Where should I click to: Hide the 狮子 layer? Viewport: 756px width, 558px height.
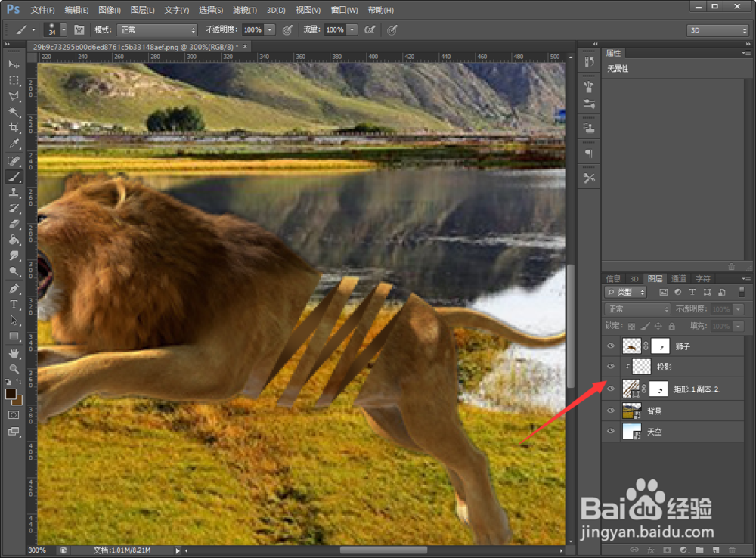(611, 346)
